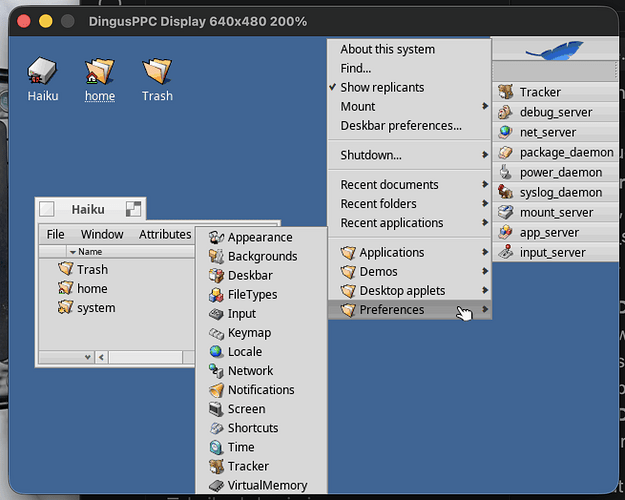625x500 pixels.
Task: Open the File menu in Haiku window
Action: (55, 234)
